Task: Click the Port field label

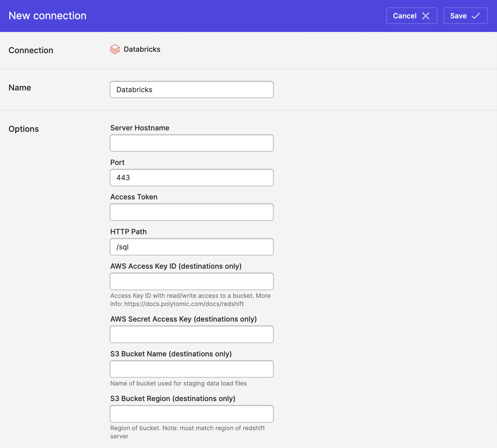Action: (117, 162)
